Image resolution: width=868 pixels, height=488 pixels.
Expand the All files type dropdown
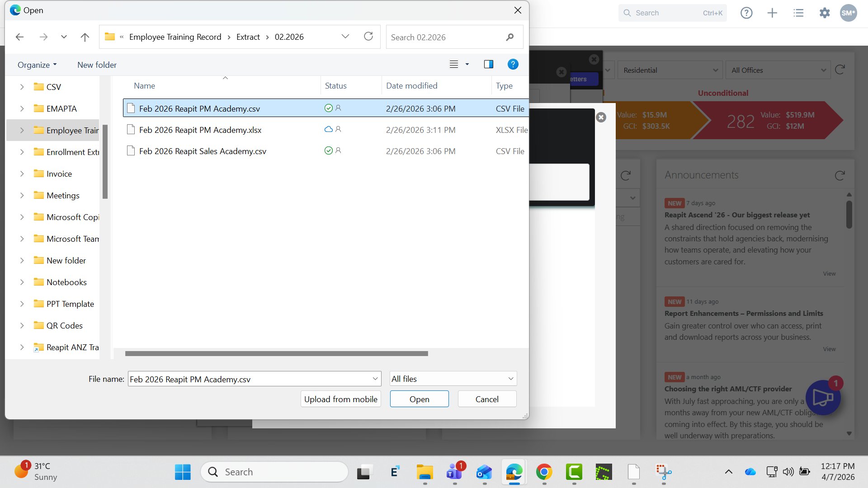tap(453, 379)
